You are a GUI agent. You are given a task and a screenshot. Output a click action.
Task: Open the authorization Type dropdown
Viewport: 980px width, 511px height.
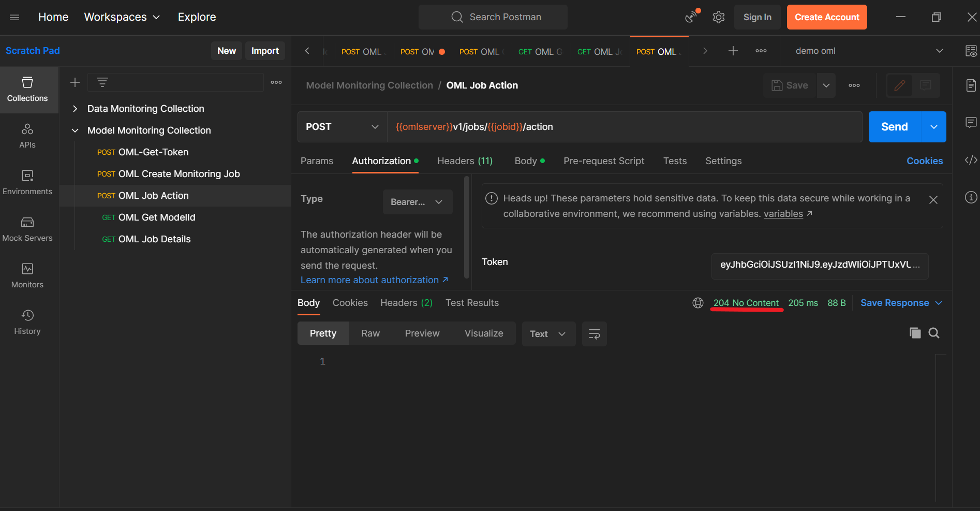418,202
